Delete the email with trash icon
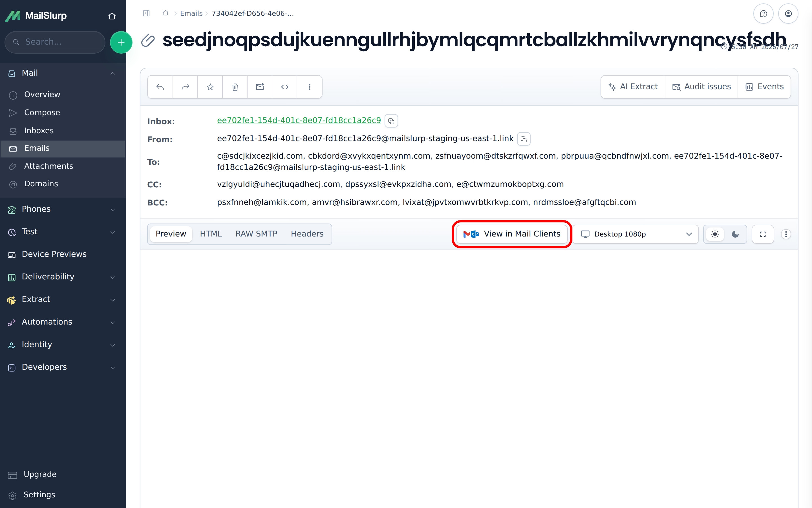This screenshot has width=812, height=508. click(235, 87)
